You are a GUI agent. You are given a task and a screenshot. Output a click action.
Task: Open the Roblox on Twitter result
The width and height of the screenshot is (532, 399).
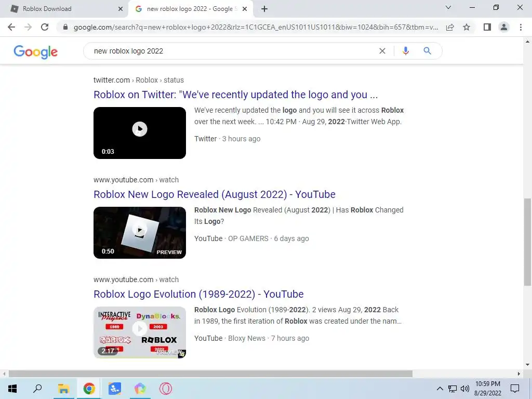click(235, 95)
